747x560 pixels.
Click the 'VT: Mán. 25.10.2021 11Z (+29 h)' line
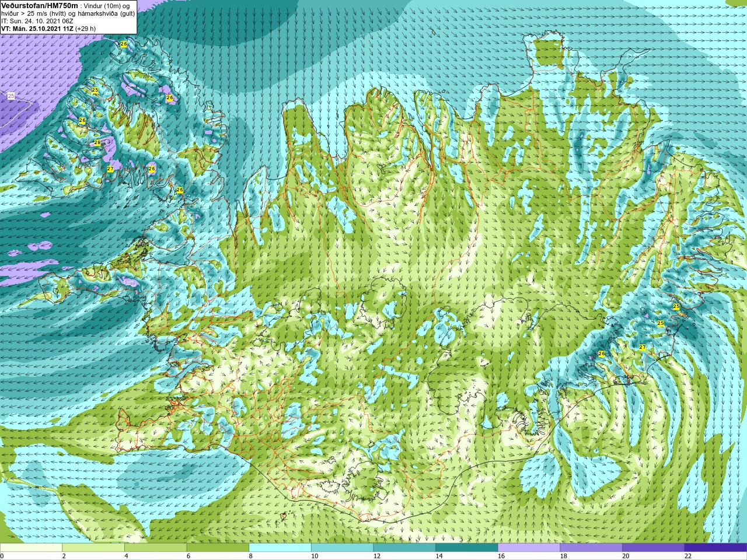(48, 29)
